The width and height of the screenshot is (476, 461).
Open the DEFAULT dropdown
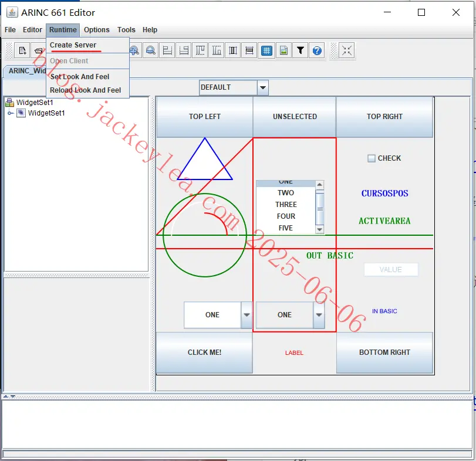234,87
